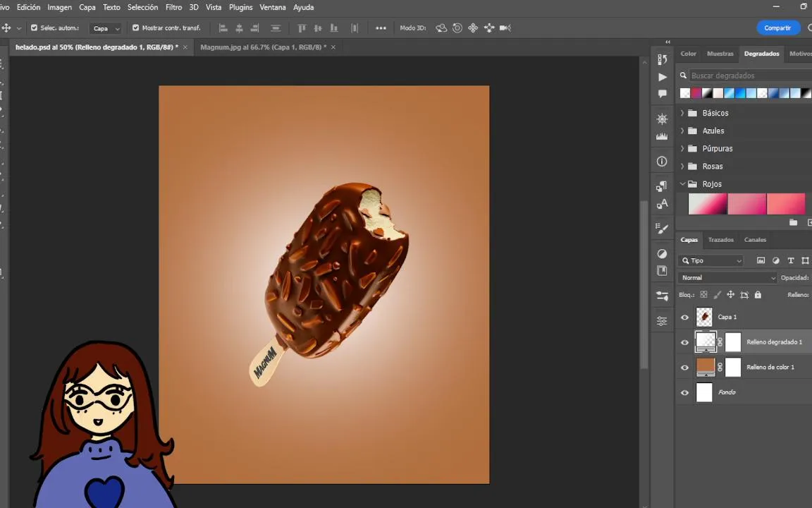Hide the Capa 1 layer

point(684,317)
